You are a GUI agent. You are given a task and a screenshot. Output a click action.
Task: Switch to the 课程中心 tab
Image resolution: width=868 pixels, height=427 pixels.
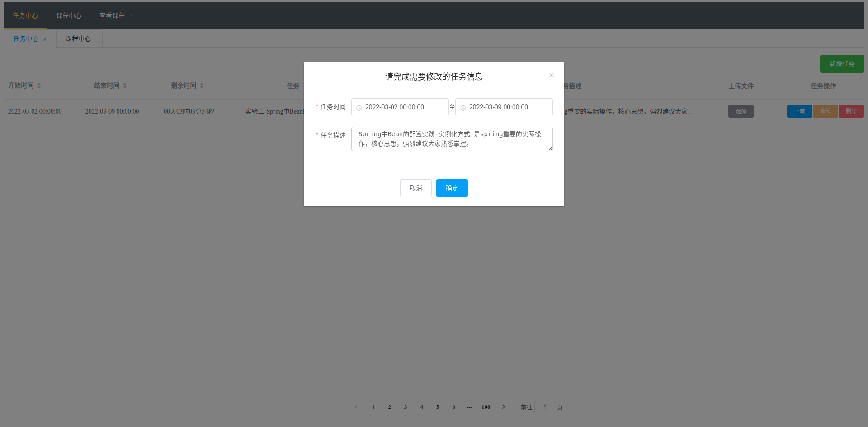79,38
